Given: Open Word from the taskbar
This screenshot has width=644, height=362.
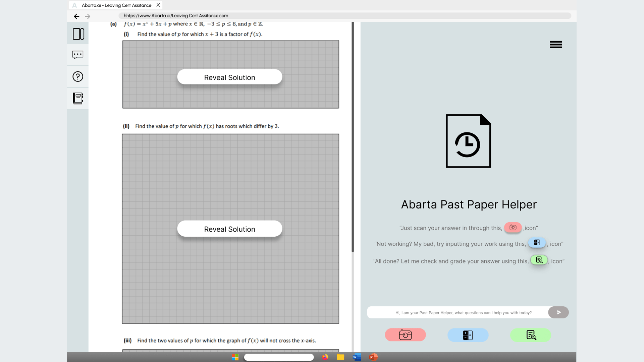Looking at the screenshot, I should (357, 357).
